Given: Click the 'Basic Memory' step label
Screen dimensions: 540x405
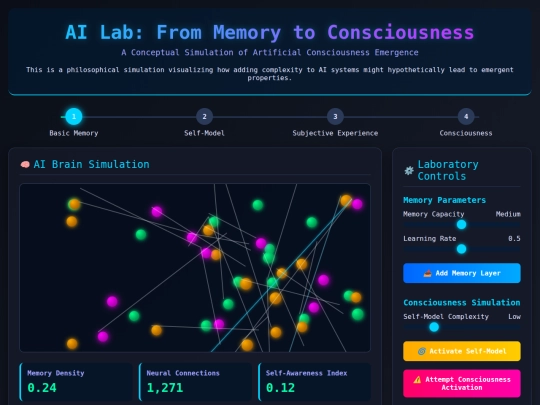Looking at the screenshot, I should [x=74, y=133].
